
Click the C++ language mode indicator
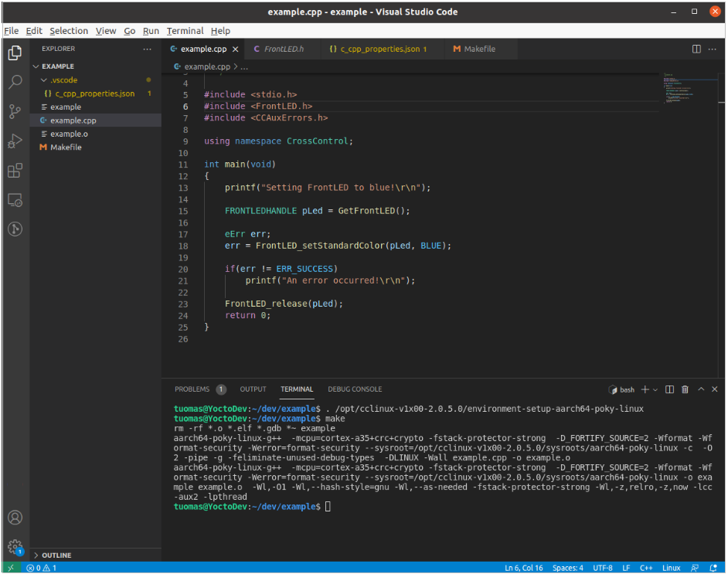(645, 568)
